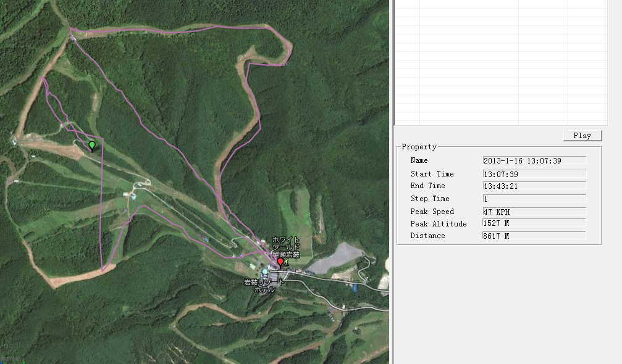Click the green start marker pin
This screenshot has width=622, height=364.
pos(92,146)
